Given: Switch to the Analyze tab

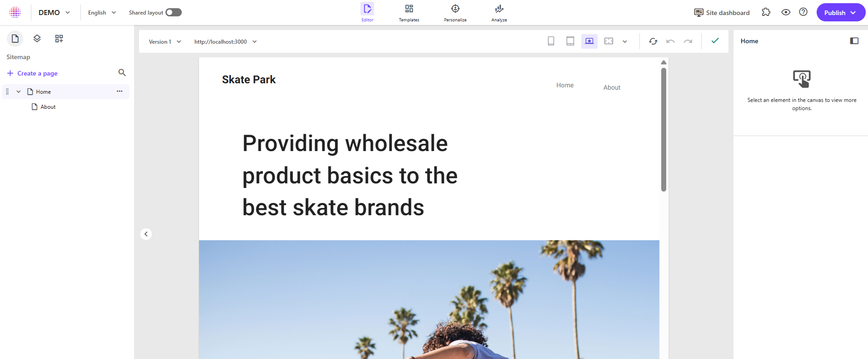Looking at the screenshot, I should [x=499, y=13].
